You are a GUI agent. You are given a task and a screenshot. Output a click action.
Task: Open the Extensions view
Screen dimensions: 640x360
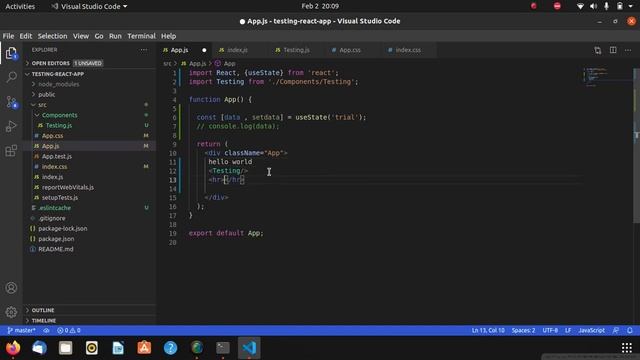tap(11, 151)
